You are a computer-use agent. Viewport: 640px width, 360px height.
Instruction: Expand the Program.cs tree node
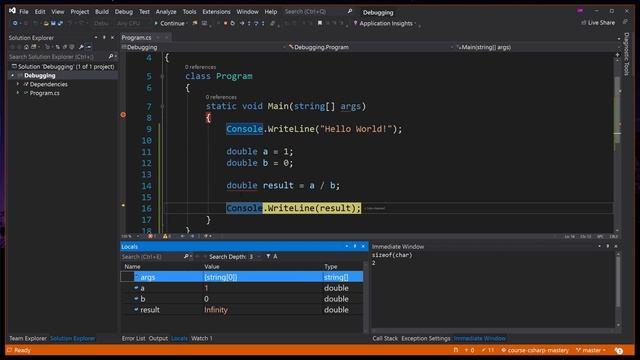click(18, 93)
